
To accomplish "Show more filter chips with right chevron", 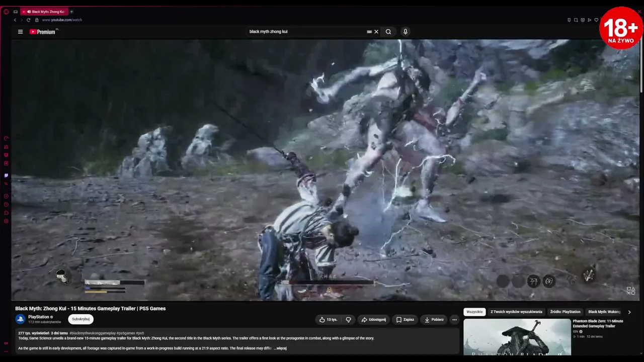I will pyautogui.click(x=629, y=312).
